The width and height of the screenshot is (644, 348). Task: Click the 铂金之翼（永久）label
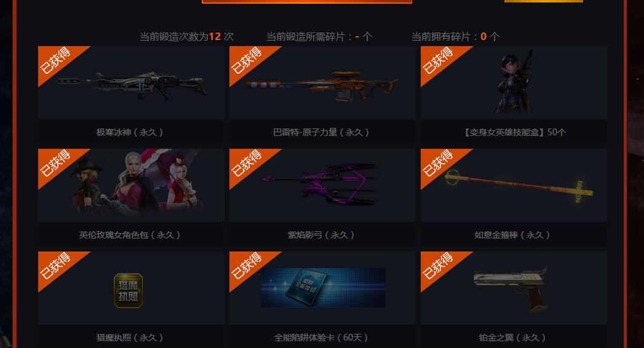click(512, 338)
